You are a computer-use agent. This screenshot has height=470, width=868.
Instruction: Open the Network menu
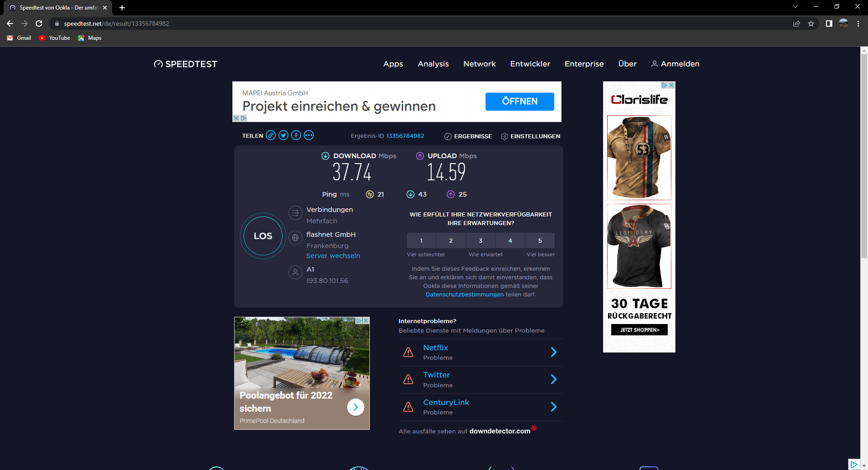pyautogui.click(x=480, y=64)
